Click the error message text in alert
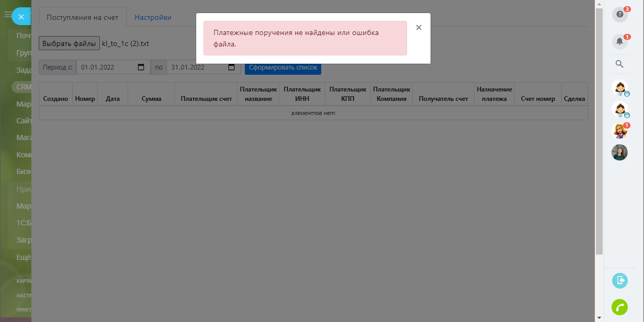The height and width of the screenshot is (322, 644). (x=296, y=38)
